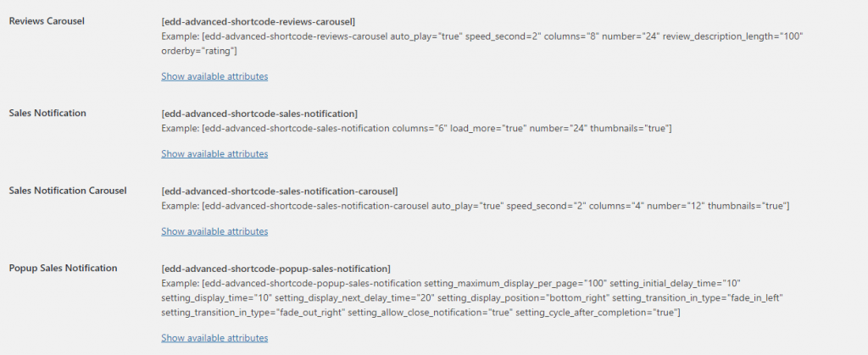
Task: Click setting_display_position="bottom_right" in the popup example
Action: click(x=524, y=298)
